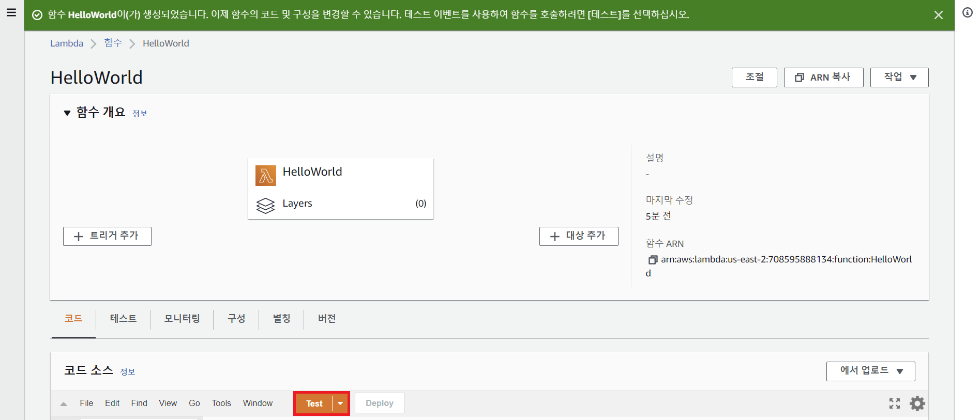Viewport: 980px width, 420px height.
Task: Switch to the 코드 tab
Action: pyautogui.click(x=73, y=319)
